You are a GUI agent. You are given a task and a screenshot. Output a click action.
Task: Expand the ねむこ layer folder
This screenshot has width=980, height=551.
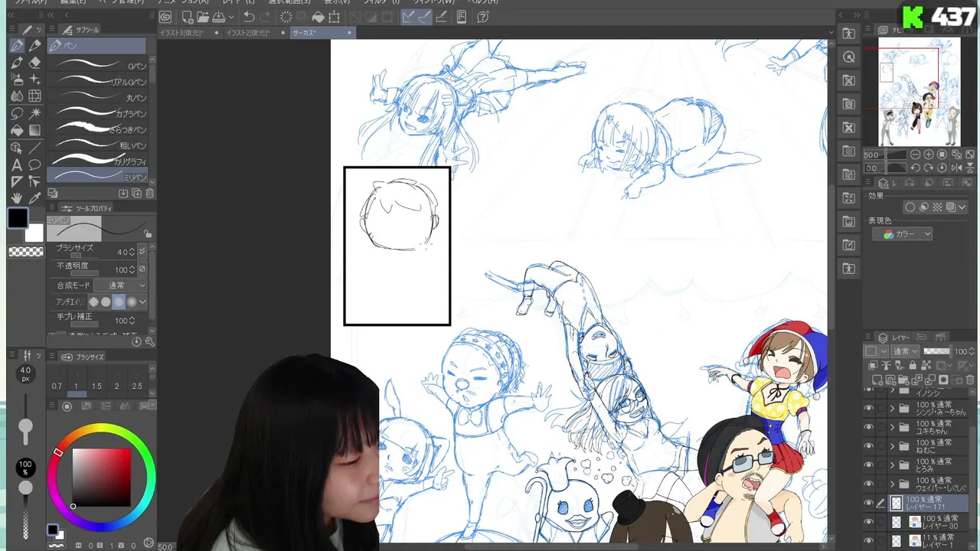892,446
